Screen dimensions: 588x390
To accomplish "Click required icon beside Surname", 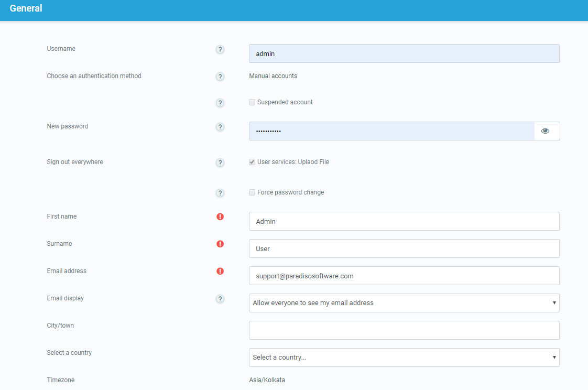I will pyautogui.click(x=220, y=244).
